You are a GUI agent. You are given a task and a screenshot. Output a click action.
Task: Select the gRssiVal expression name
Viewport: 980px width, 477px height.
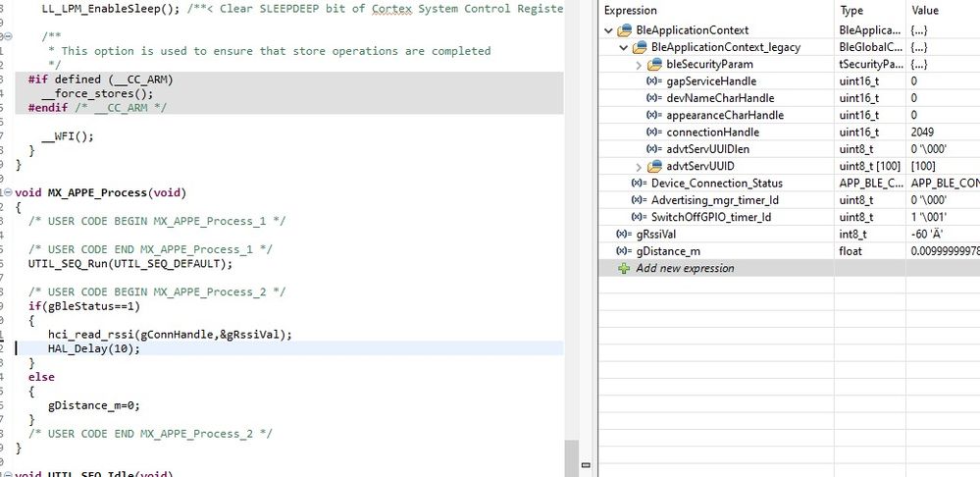[x=656, y=234]
